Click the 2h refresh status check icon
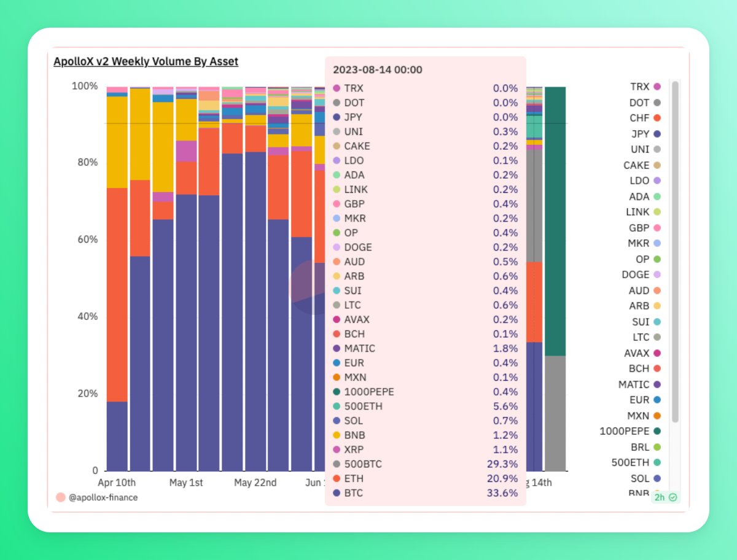The image size is (737, 560). 673,497
